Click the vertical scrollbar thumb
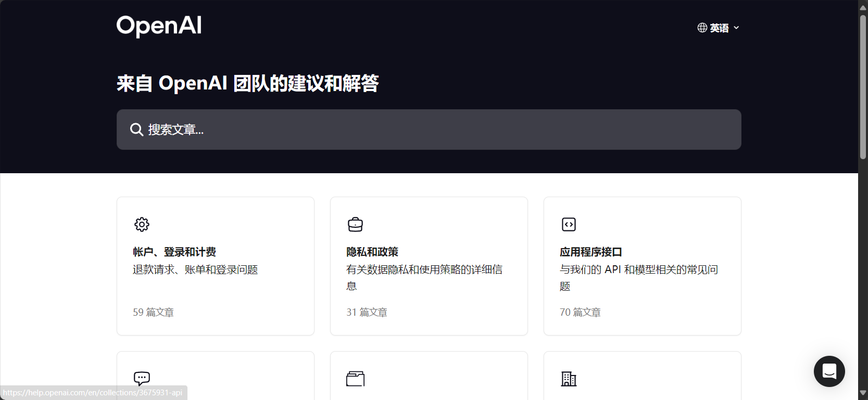The image size is (868, 400). (863, 87)
